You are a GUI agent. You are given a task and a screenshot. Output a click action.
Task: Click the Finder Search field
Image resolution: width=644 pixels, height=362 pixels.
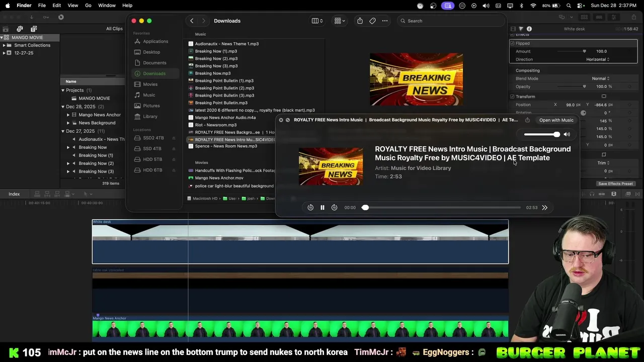(x=451, y=21)
